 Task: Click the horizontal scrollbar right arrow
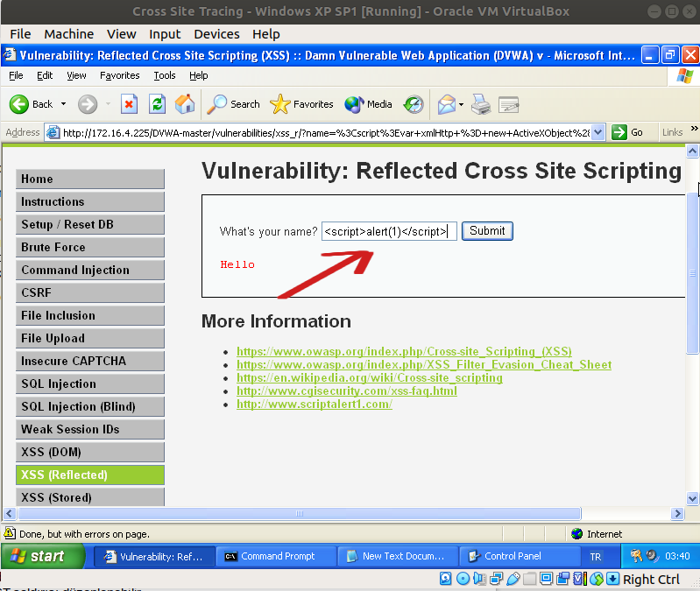[x=677, y=513]
